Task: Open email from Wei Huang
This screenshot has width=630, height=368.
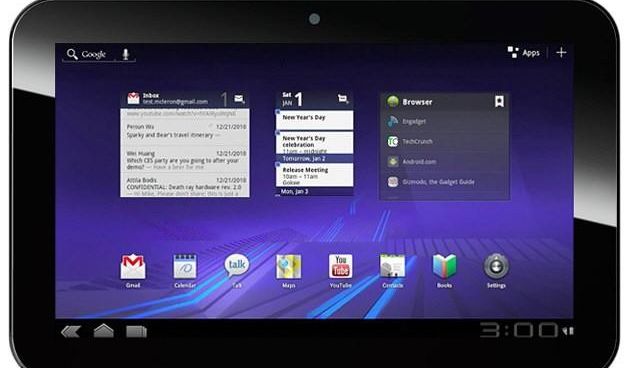Action: (185, 160)
